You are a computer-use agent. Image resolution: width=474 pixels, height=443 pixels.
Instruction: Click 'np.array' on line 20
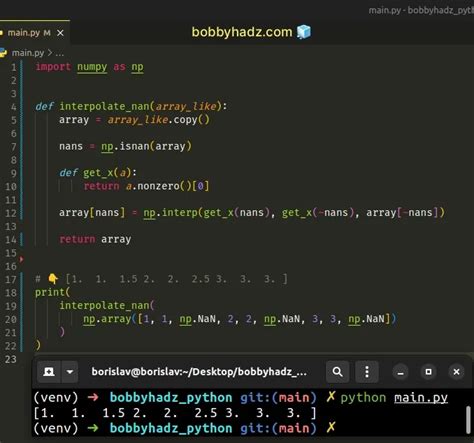107,319
